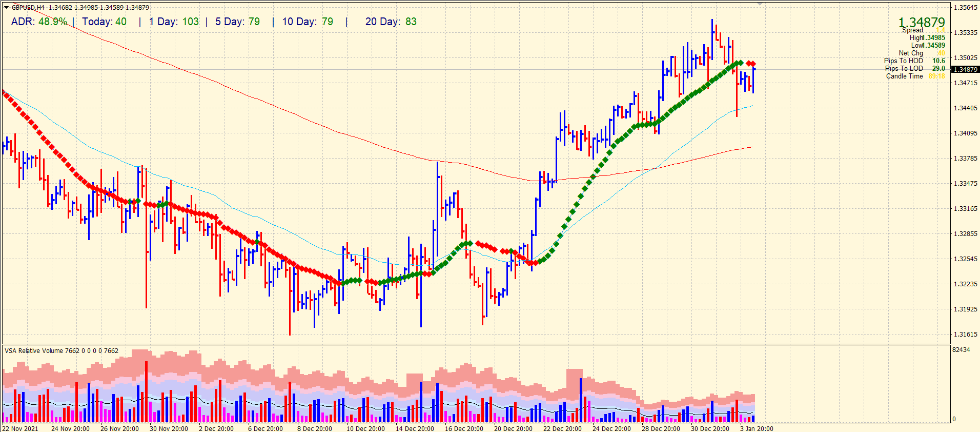Click the 5 Day: 79 range value

tap(237, 22)
